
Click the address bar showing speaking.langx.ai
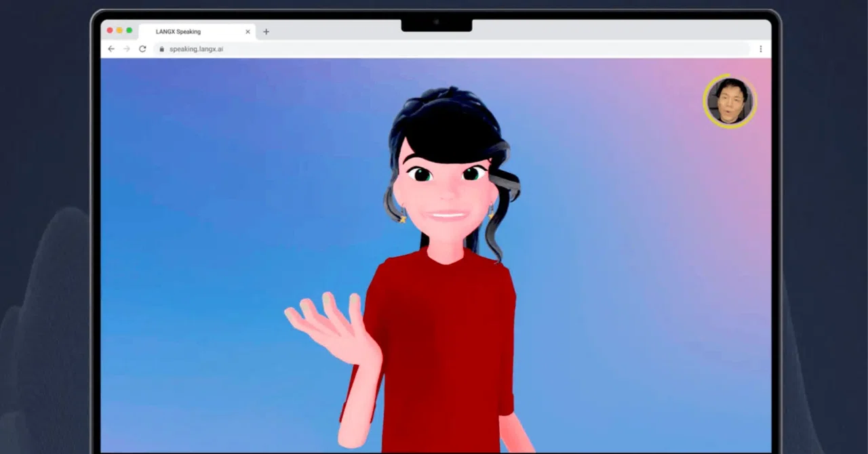pyautogui.click(x=452, y=49)
